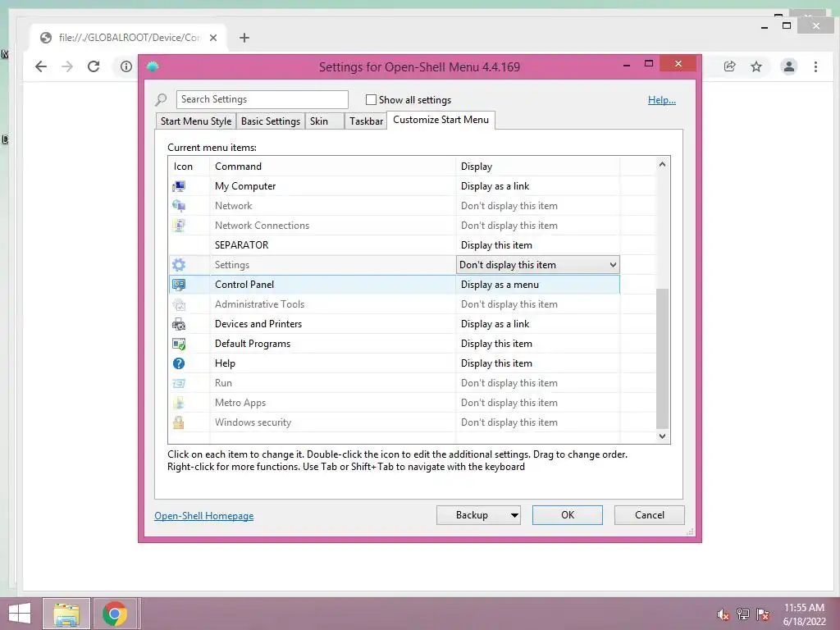
Task: Open the browser profile avatar
Action: click(788, 66)
